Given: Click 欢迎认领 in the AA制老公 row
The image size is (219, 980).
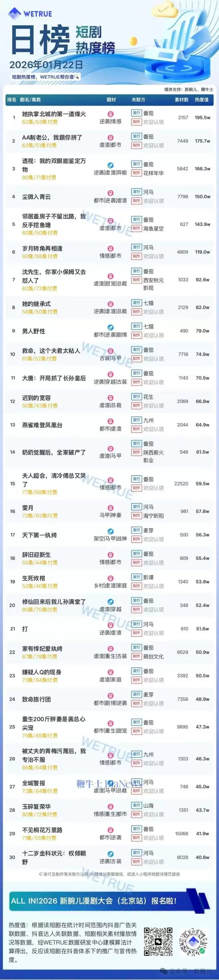Looking at the screenshot, I should coord(153,145).
